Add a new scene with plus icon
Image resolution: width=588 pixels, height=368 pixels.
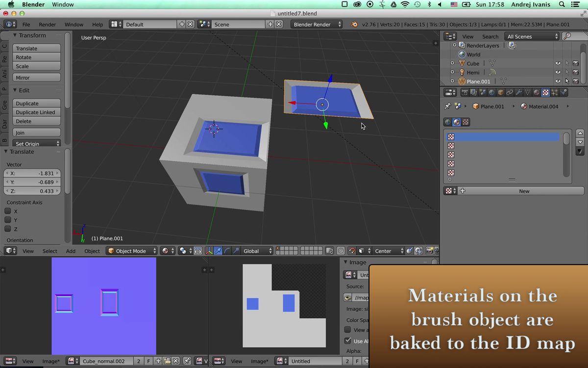click(x=270, y=24)
